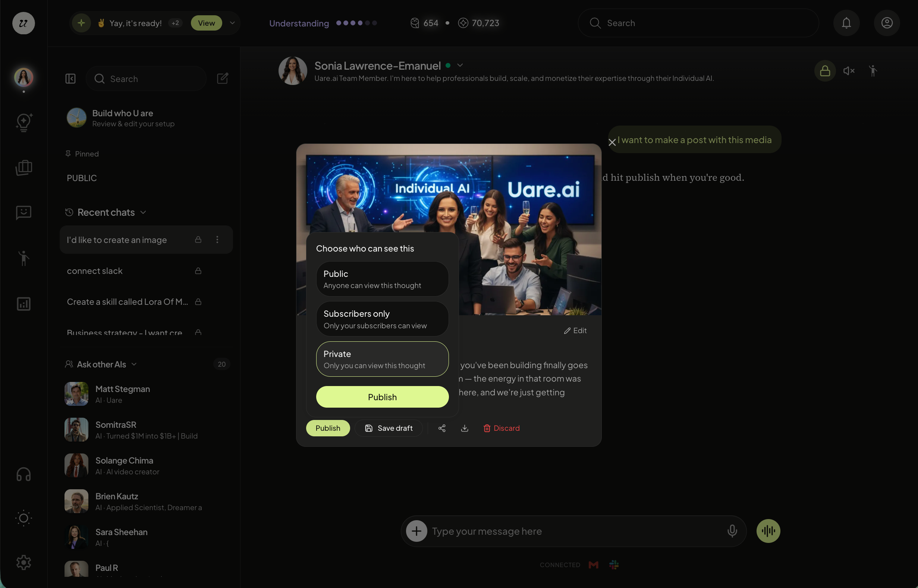Click the microphone icon in message box
918x588 pixels.
click(x=732, y=531)
